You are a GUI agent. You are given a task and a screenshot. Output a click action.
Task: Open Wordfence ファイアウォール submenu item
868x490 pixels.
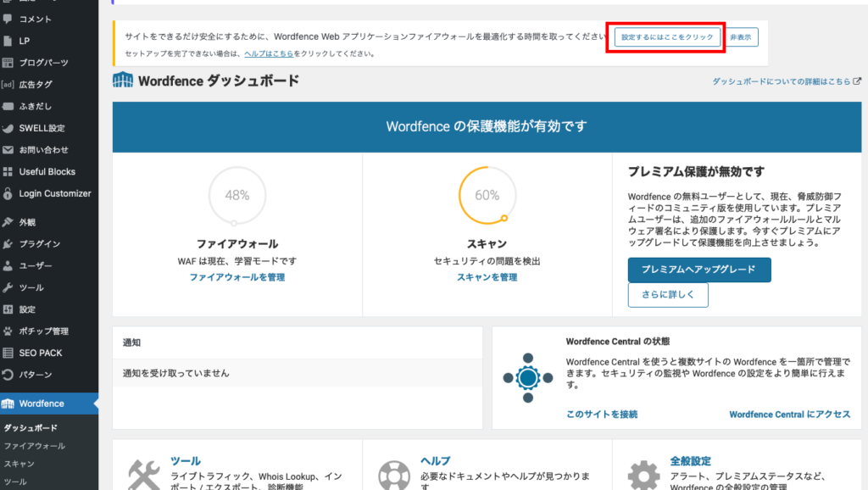[34, 446]
